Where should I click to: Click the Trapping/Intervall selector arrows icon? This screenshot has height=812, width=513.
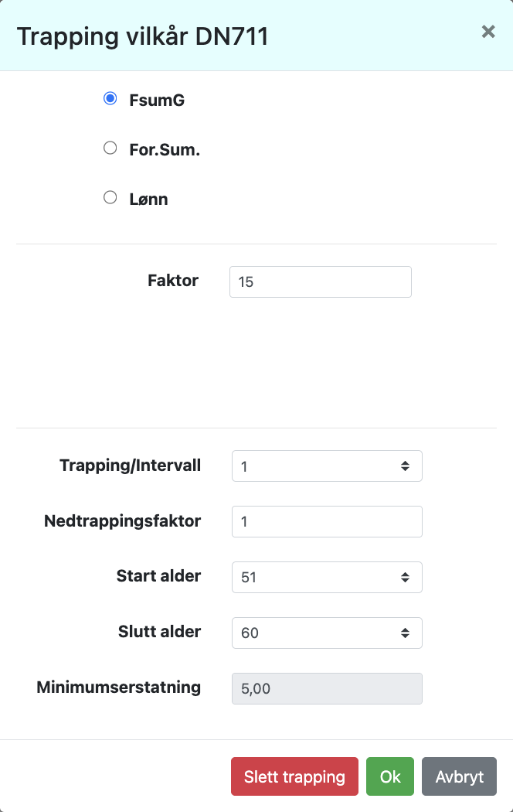[x=405, y=466]
